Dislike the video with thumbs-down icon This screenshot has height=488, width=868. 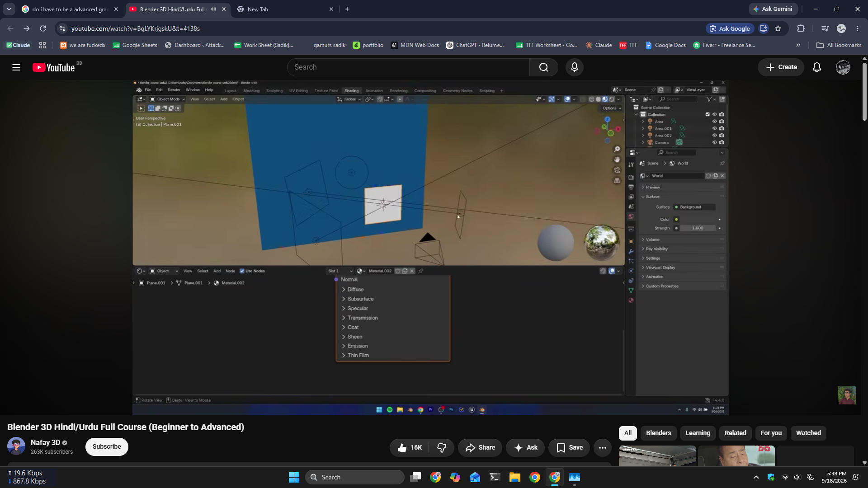442,448
